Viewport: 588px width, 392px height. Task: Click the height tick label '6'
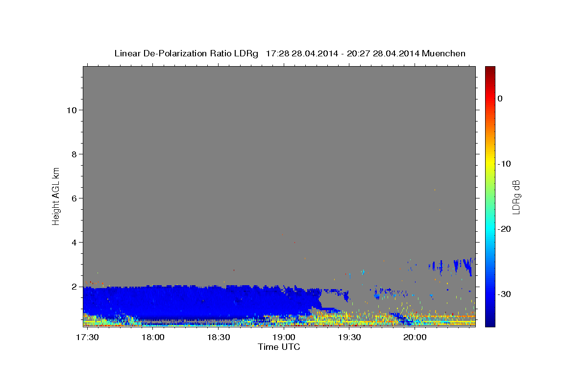click(x=74, y=198)
